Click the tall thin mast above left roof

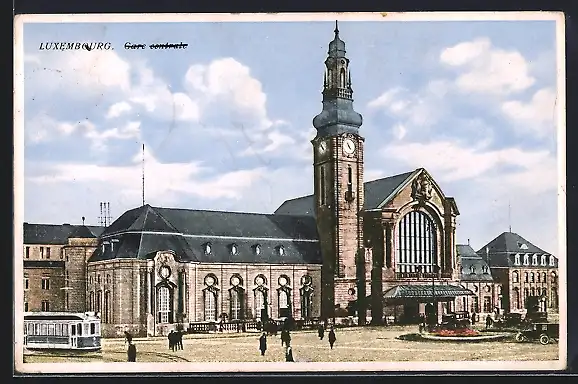143,175
